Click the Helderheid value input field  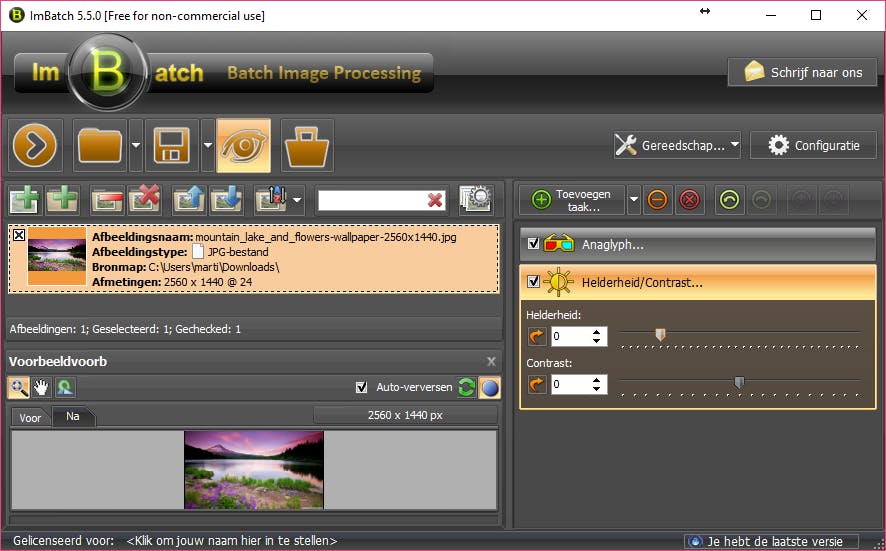[x=571, y=336]
